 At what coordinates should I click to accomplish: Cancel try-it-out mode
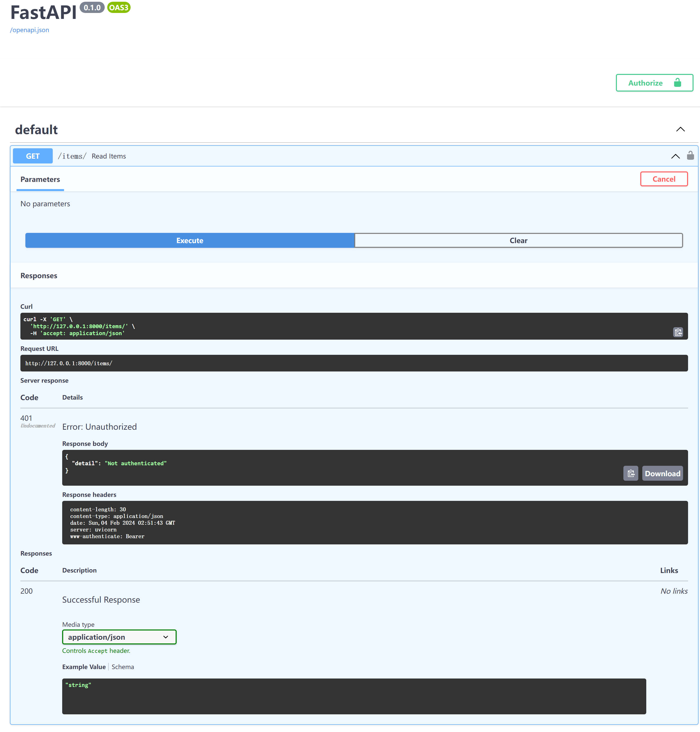point(664,179)
